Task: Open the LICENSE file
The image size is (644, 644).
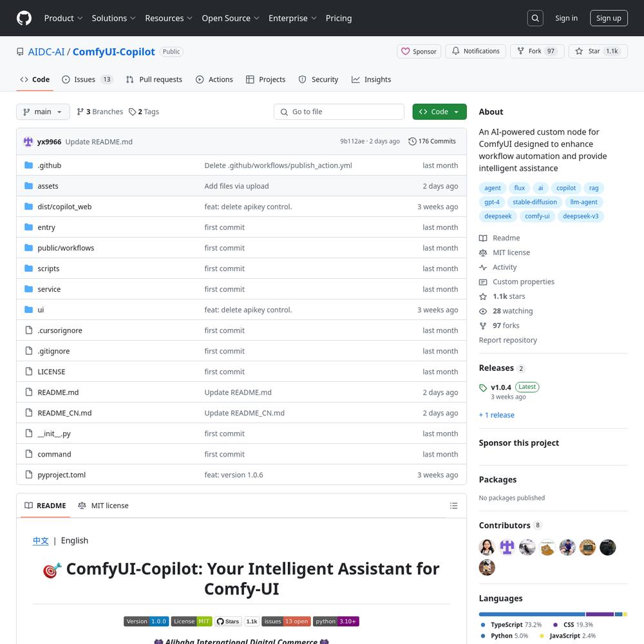Action: point(52,372)
